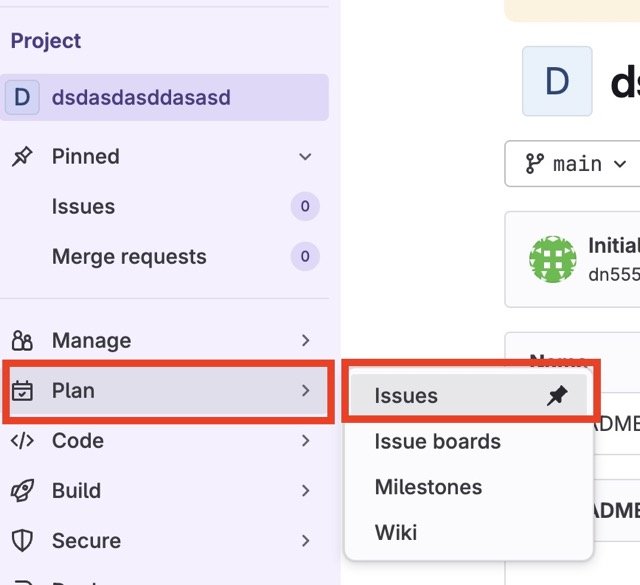Click the branch icon beside main
Image resolution: width=640 pixels, height=585 pixels.
(x=535, y=164)
